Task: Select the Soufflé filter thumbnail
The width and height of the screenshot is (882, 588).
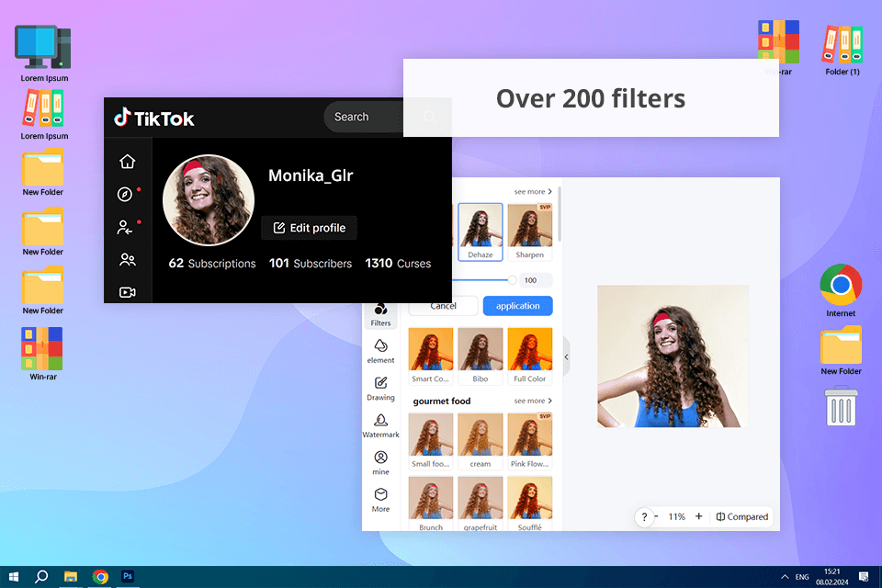Action: point(530,503)
